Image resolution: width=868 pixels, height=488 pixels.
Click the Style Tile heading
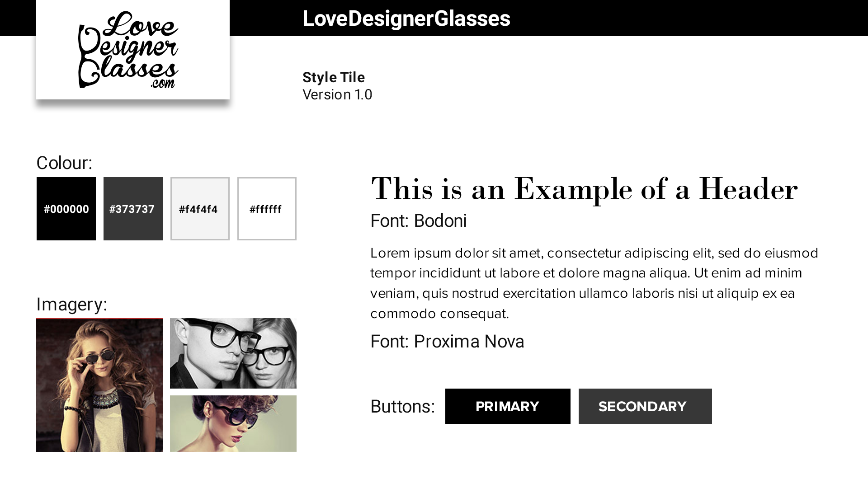point(334,77)
